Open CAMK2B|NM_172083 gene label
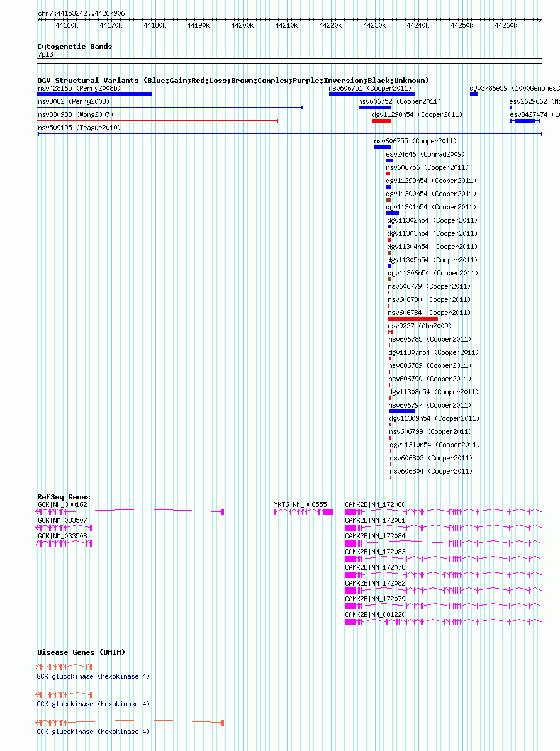The image size is (560, 751). (x=375, y=552)
